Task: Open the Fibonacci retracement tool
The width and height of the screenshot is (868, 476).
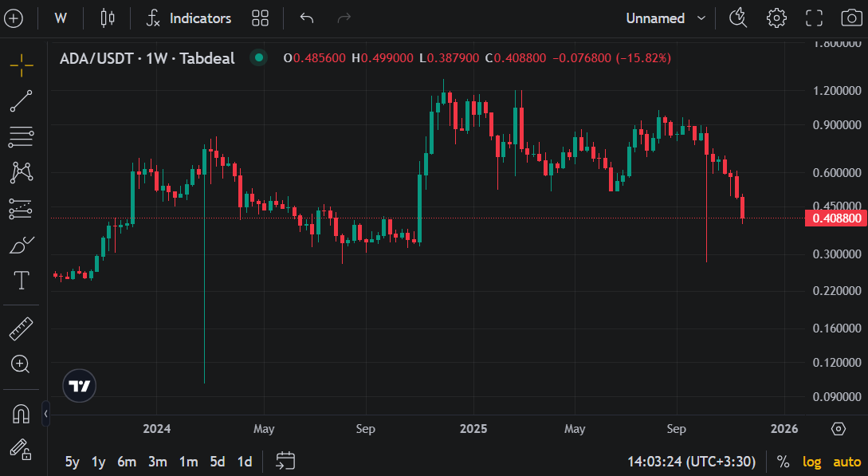Action: pyautogui.click(x=22, y=137)
